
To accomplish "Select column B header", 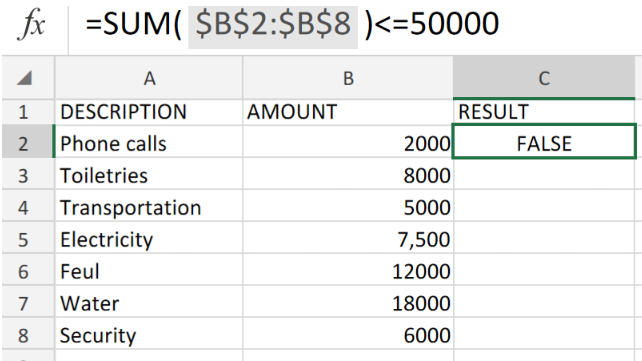I will point(348,78).
